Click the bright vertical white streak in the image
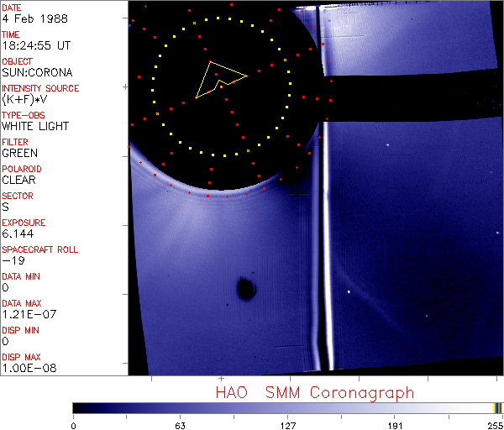504x430 pixels. pyautogui.click(x=321, y=252)
